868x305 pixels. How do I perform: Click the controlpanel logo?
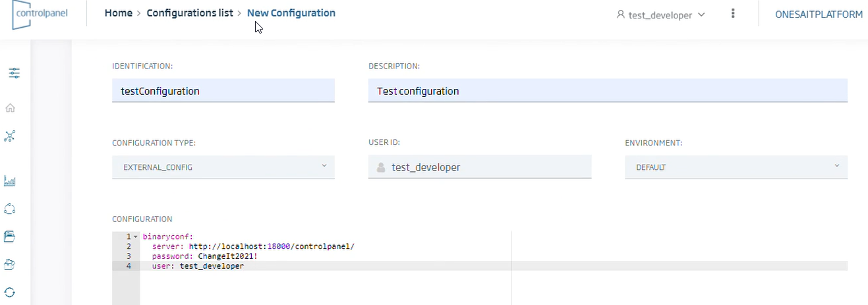tap(40, 14)
